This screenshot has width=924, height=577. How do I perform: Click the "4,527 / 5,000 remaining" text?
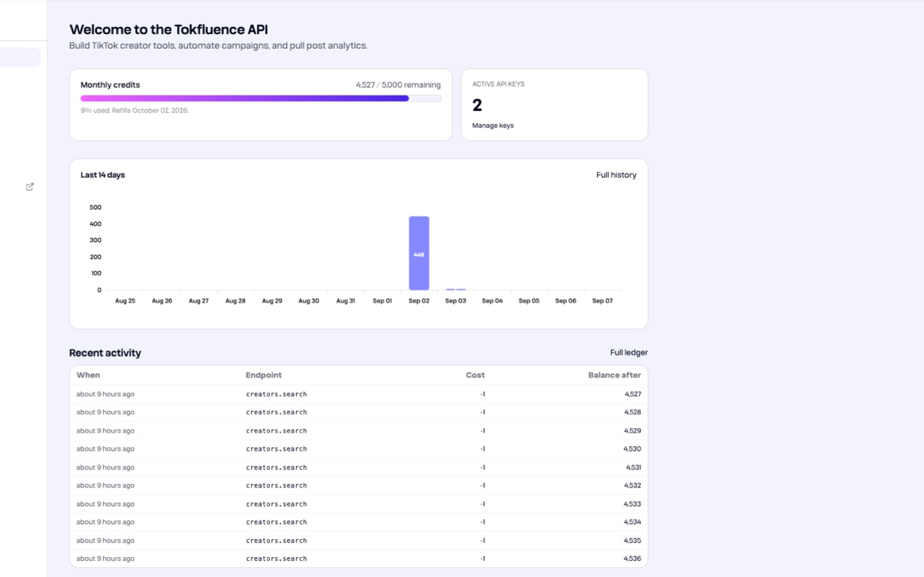click(x=398, y=85)
